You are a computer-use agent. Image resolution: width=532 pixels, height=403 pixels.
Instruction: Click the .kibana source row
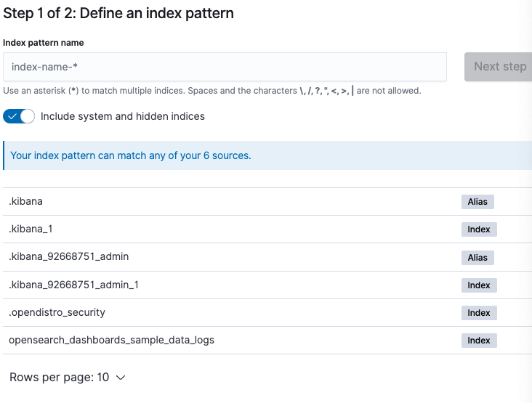point(26,201)
